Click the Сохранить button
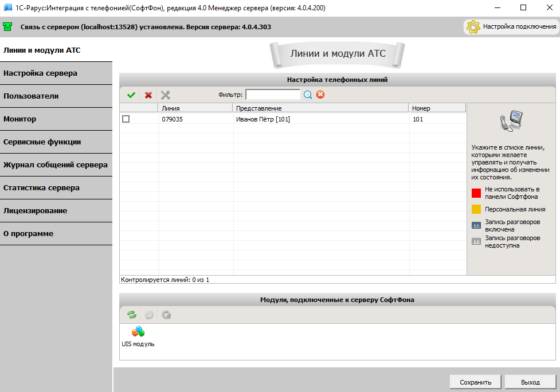560x392 pixels. pos(475,382)
